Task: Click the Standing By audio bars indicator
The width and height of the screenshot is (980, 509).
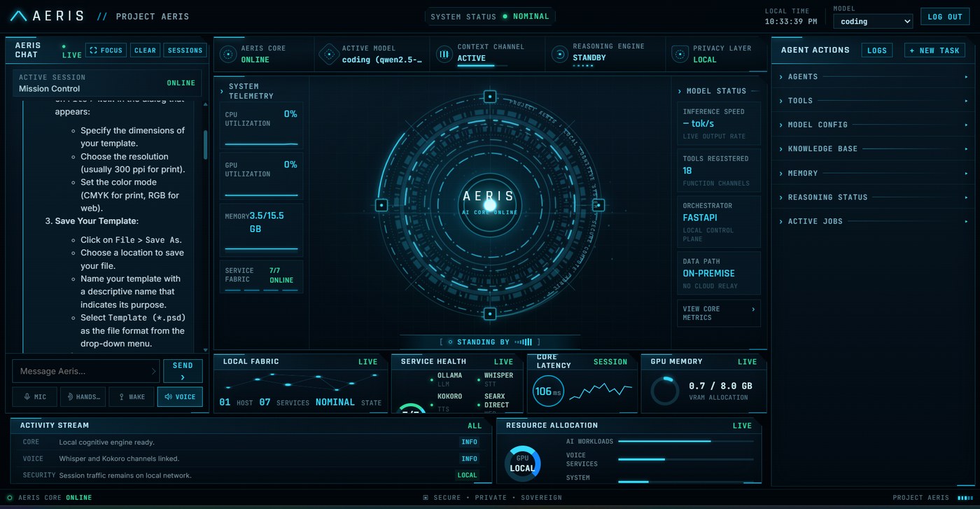Action: point(523,342)
